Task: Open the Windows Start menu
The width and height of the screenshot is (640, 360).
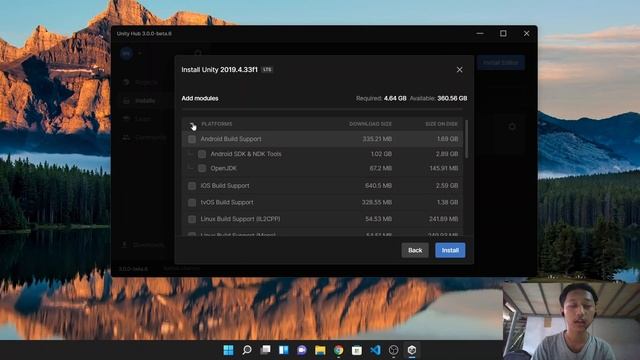Action: pos(229,350)
